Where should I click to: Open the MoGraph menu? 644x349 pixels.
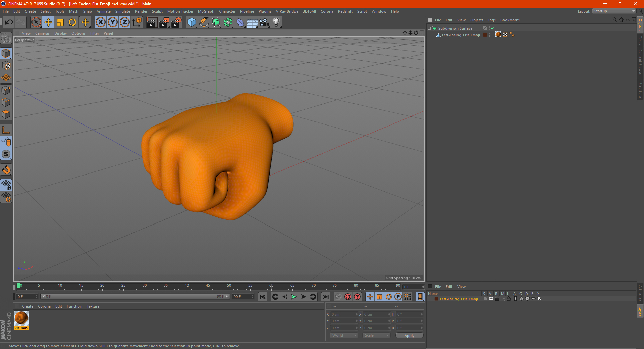pos(206,11)
